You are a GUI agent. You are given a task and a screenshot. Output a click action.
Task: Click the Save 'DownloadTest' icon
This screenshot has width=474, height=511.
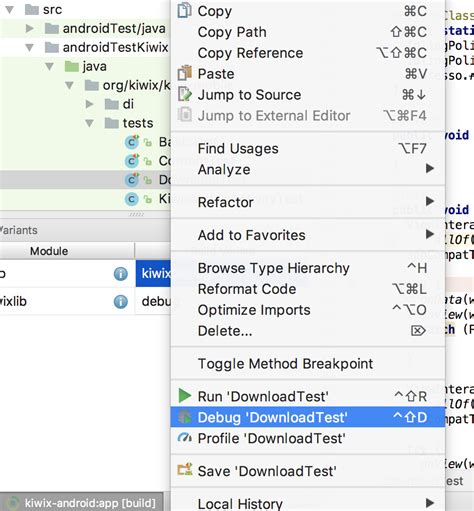click(185, 469)
